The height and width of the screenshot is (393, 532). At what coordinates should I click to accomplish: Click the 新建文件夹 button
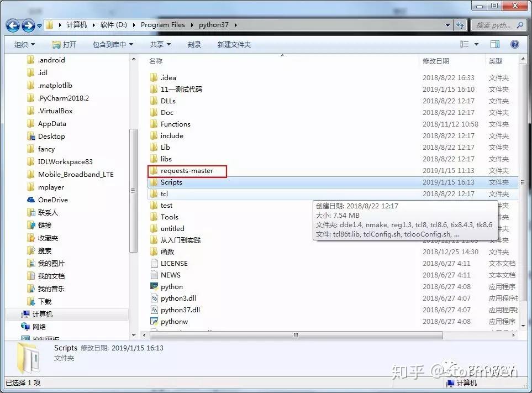[234, 44]
